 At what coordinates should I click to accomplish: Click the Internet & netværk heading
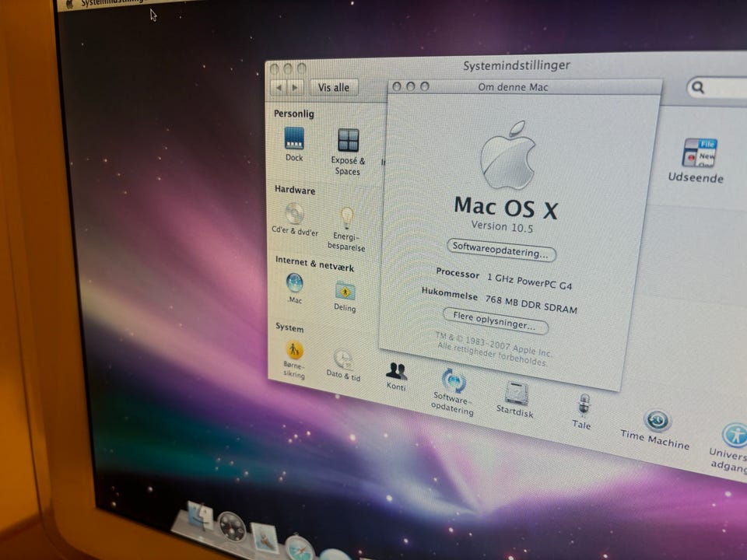coord(315,264)
